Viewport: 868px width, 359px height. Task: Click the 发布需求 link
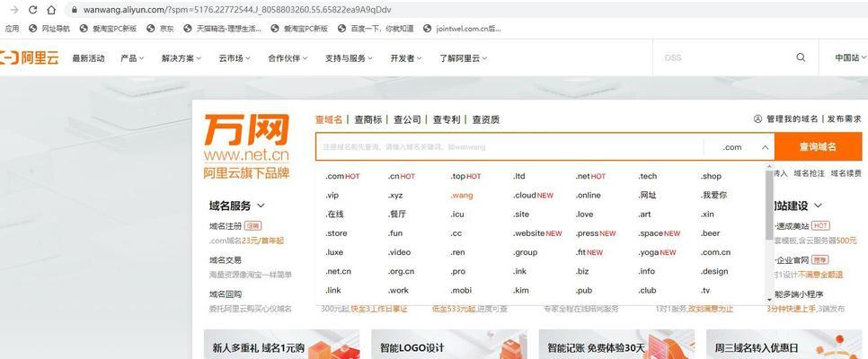(x=845, y=119)
